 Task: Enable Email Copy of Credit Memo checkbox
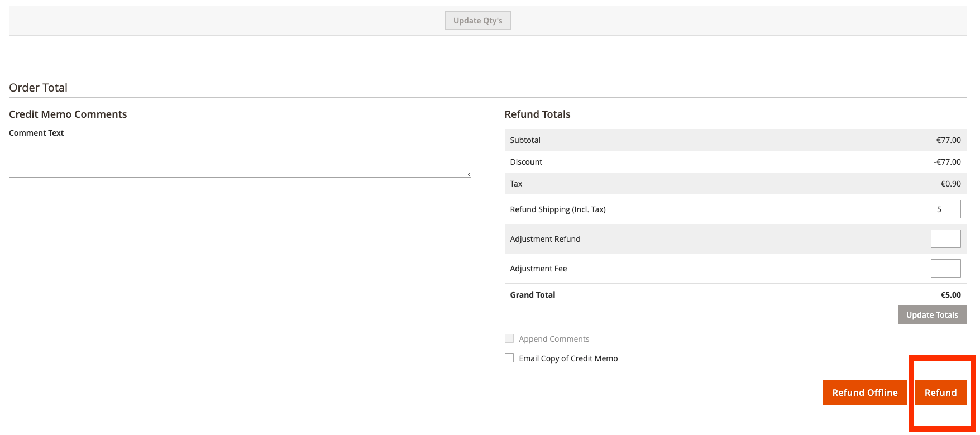(x=509, y=358)
